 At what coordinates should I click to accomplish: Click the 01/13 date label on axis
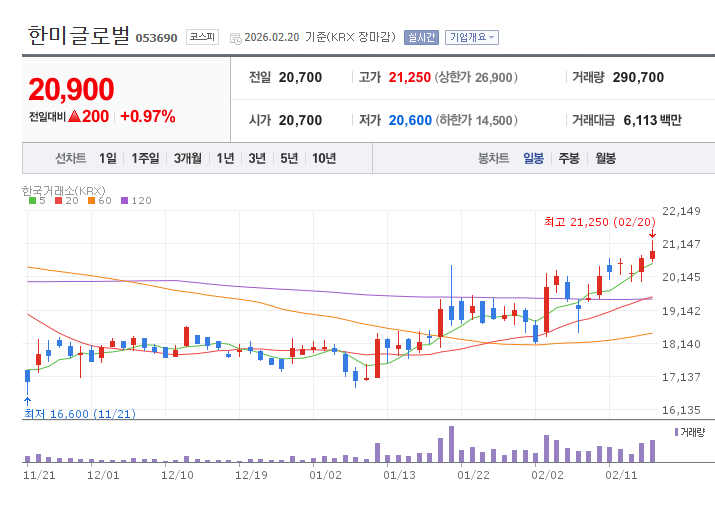point(399,475)
